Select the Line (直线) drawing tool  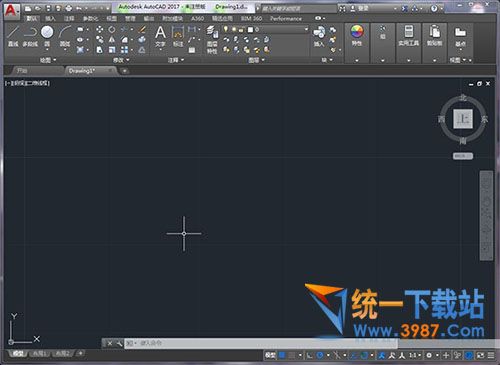click(x=13, y=36)
